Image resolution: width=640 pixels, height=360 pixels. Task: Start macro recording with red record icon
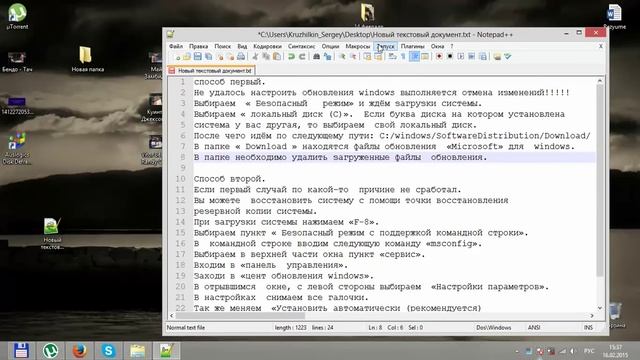click(439, 57)
